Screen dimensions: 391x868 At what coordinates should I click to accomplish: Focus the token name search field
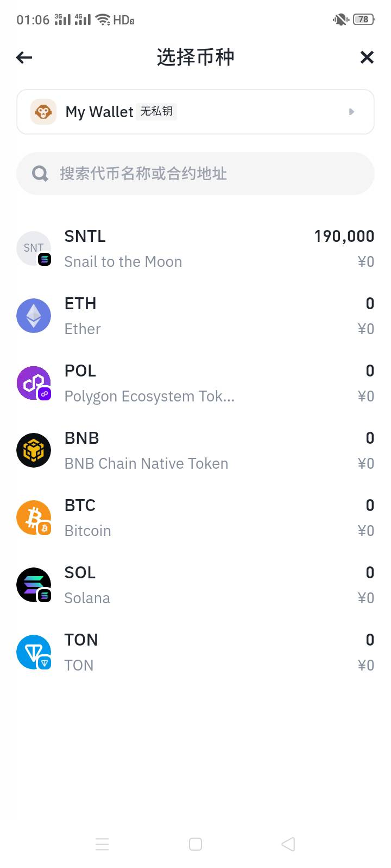(x=206, y=174)
